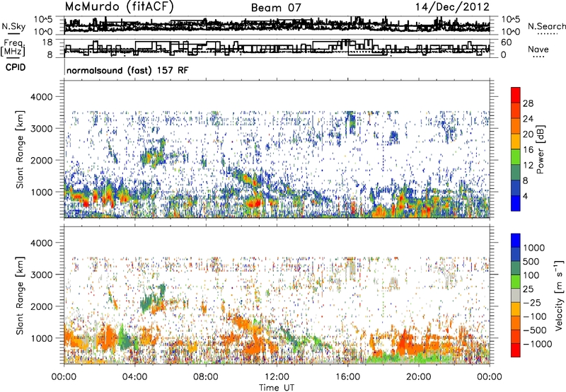Click the 'CPID' label

tap(16, 67)
